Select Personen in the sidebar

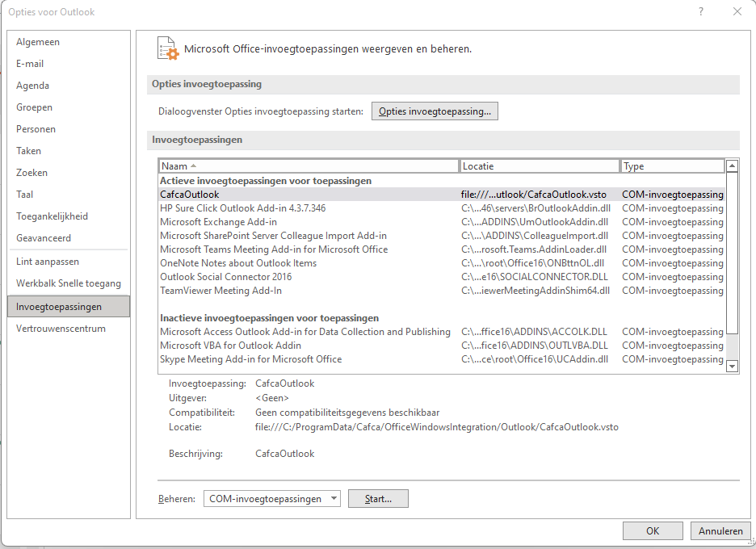(x=69, y=129)
